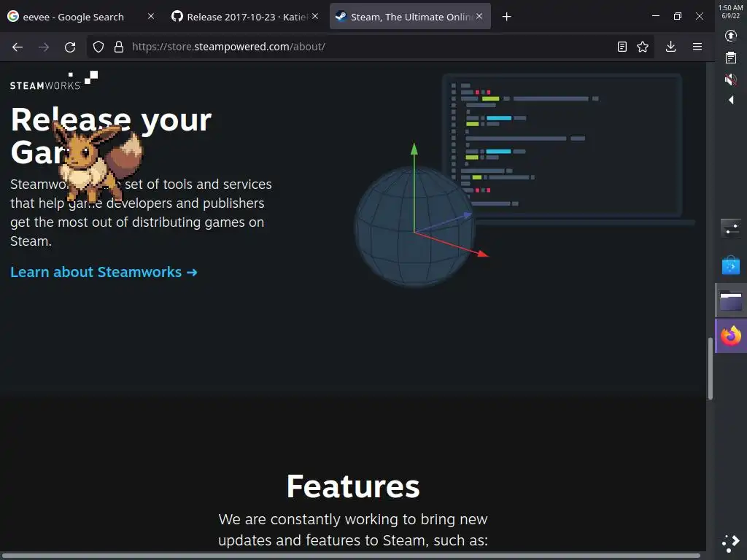Viewport: 747px width, 560px height.
Task: Open the system clock showing 1:50 AM
Action: pyautogui.click(x=730, y=12)
